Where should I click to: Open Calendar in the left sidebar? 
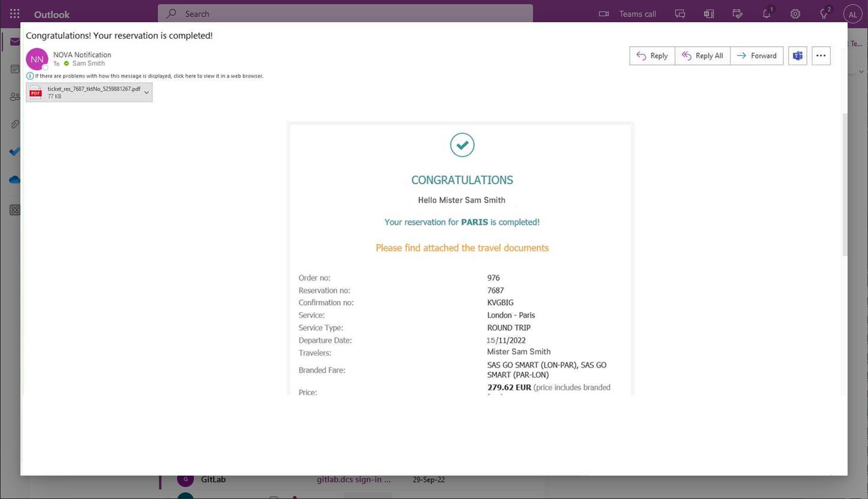point(14,69)
